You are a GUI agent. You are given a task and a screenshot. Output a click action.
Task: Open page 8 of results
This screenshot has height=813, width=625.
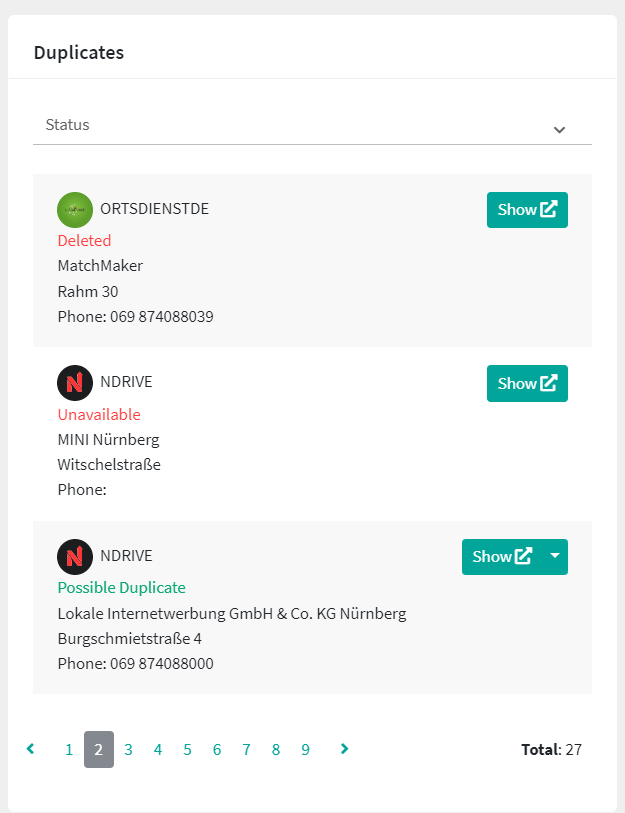pyautogui.click(x=276, y=750)
